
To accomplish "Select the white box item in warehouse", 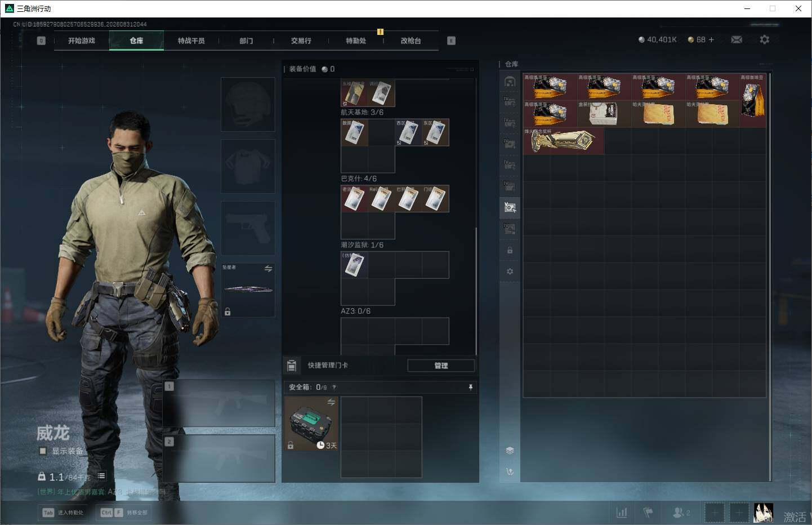I will [604, 113].
